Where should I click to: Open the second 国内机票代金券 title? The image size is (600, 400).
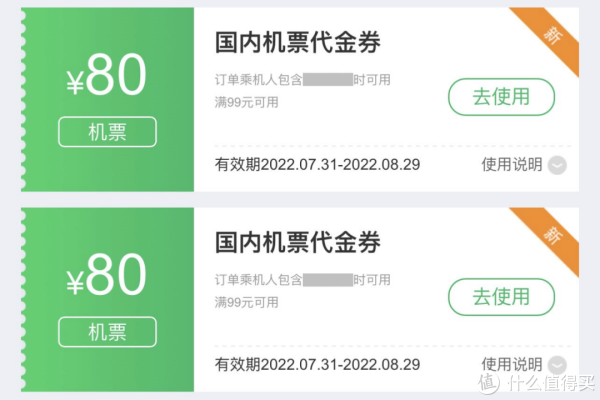[x=298, y=242]
